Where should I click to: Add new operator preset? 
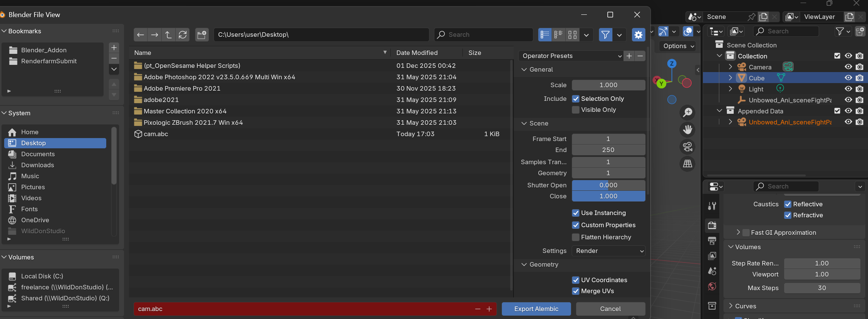629,56
